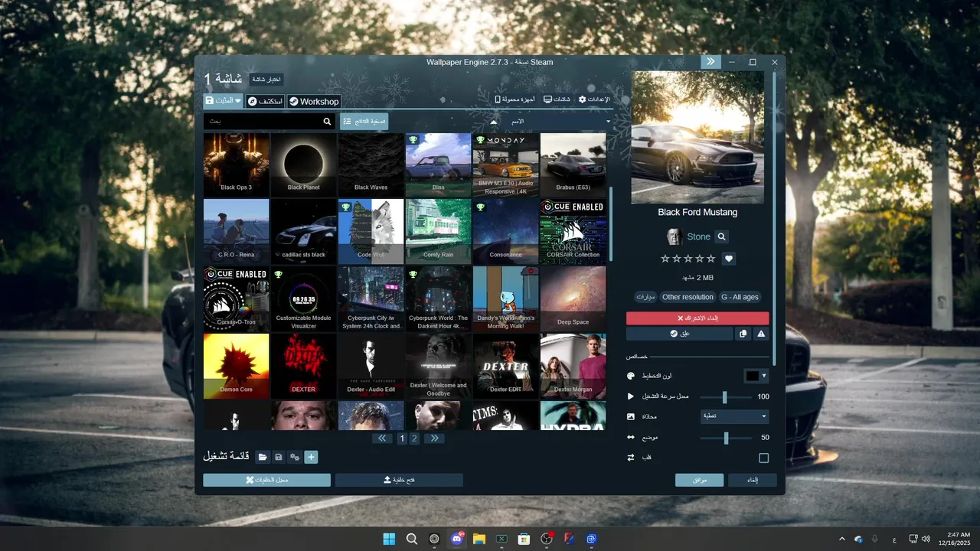
Task: Open the Wallpaper Editor button
Action: 267,480
